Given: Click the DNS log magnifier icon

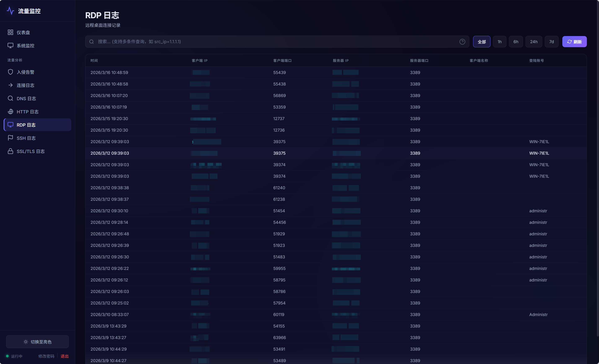Looking at the screenshot, I should pyautogui.click(x=10, y=98).
